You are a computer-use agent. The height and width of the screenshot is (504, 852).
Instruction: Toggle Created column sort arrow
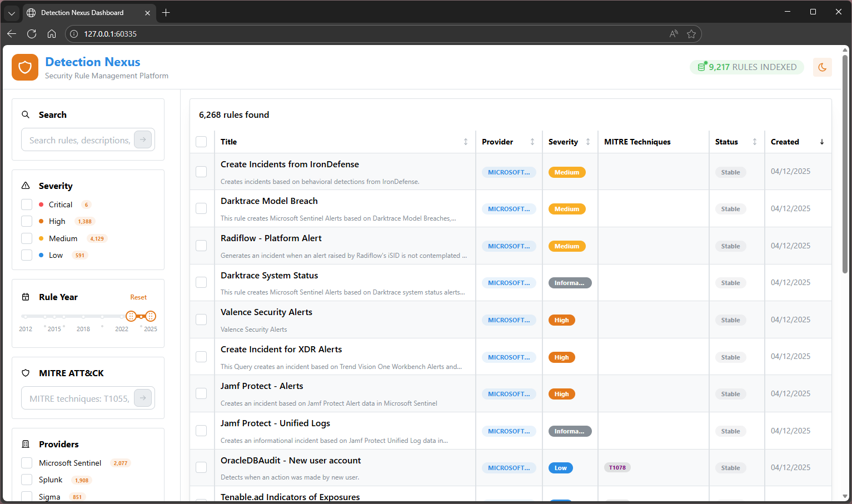click(822, 142)
